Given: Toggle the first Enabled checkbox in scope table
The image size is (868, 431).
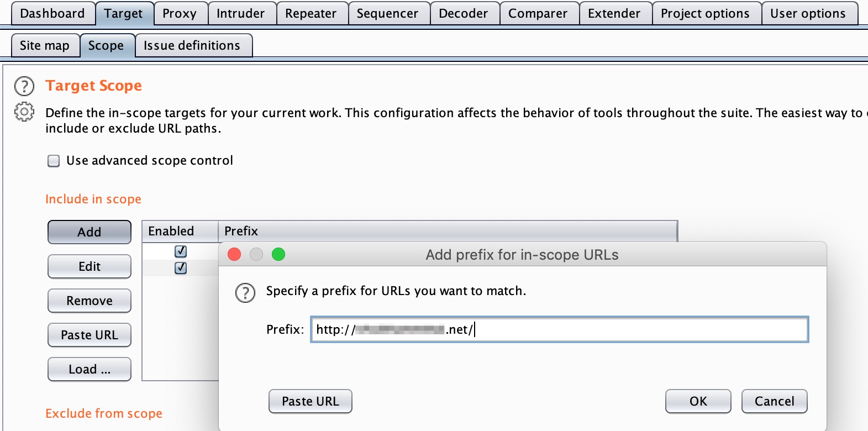Looking at the screenshot, I should point(181,251).
